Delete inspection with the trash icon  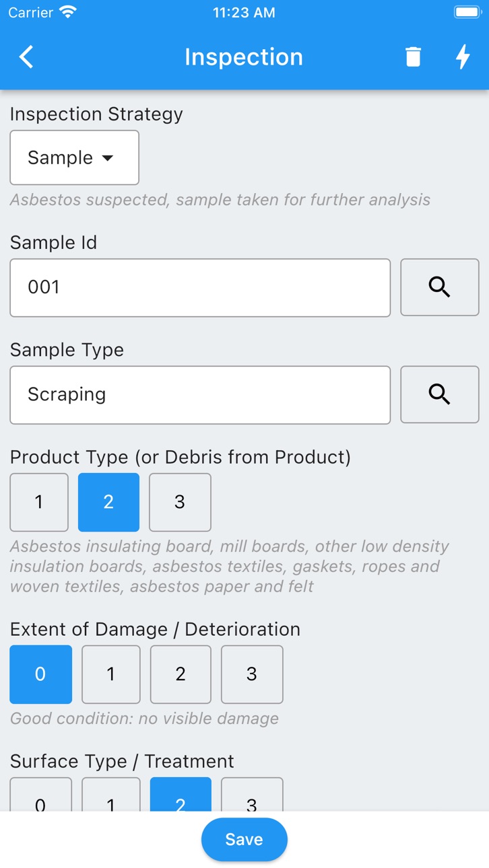pyautogui.click(x=413, y=57)
